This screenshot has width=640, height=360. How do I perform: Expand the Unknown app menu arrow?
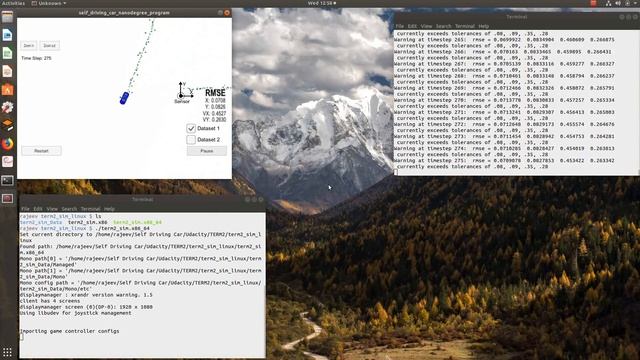tap(64, 3)
